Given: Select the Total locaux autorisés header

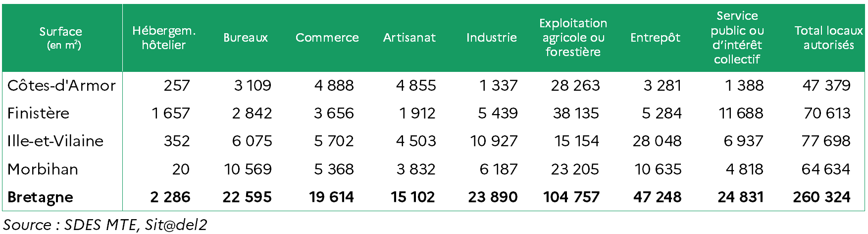Looking at the screenshot, I should click(x=828, y=38).
